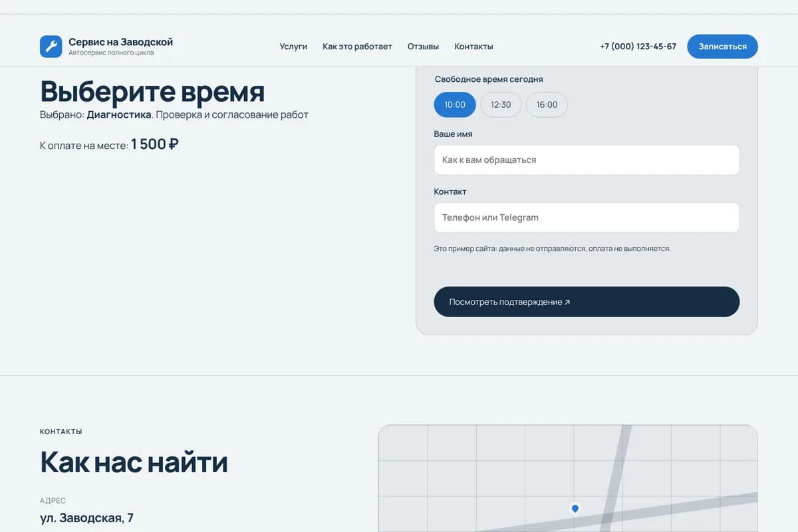Click the disclaimer text about example site

point(552,249)
